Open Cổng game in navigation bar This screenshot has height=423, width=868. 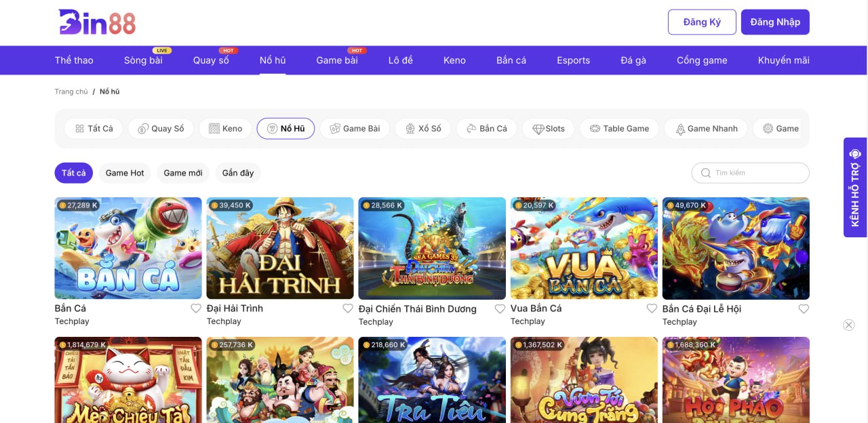[702, 60]
